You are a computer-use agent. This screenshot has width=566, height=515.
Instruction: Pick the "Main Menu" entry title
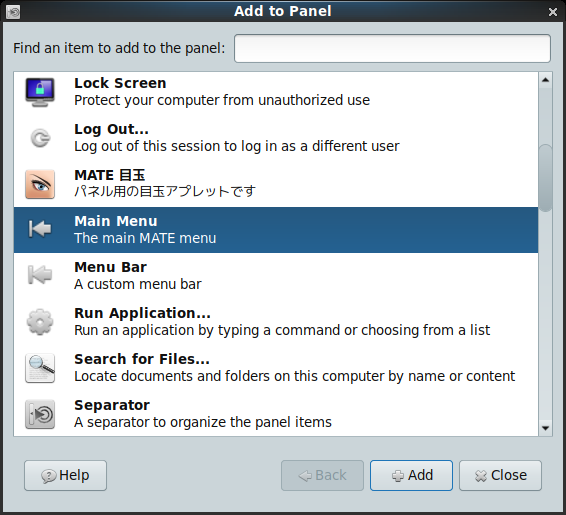(116, 221)
